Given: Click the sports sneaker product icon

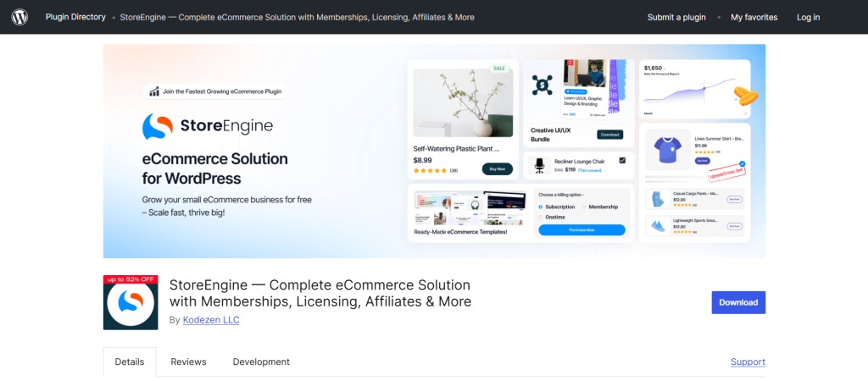Looking at the screenshot, I should (657, 226).
